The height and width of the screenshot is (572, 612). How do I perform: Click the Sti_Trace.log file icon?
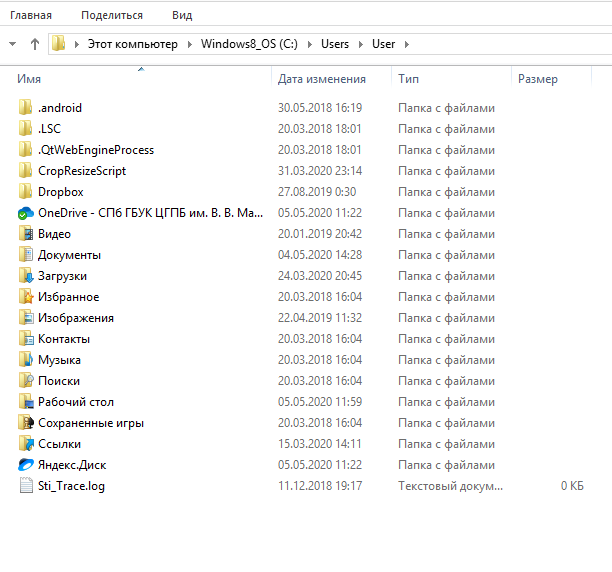point(26,486)
